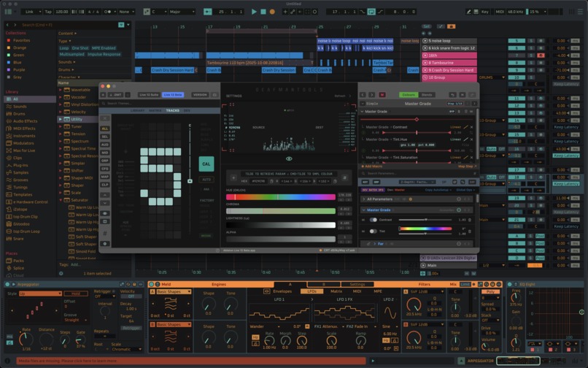Viewport: 588px width, 368px height.
Task: Open the LFOs tab in Meld
Action: coord(312,291)
